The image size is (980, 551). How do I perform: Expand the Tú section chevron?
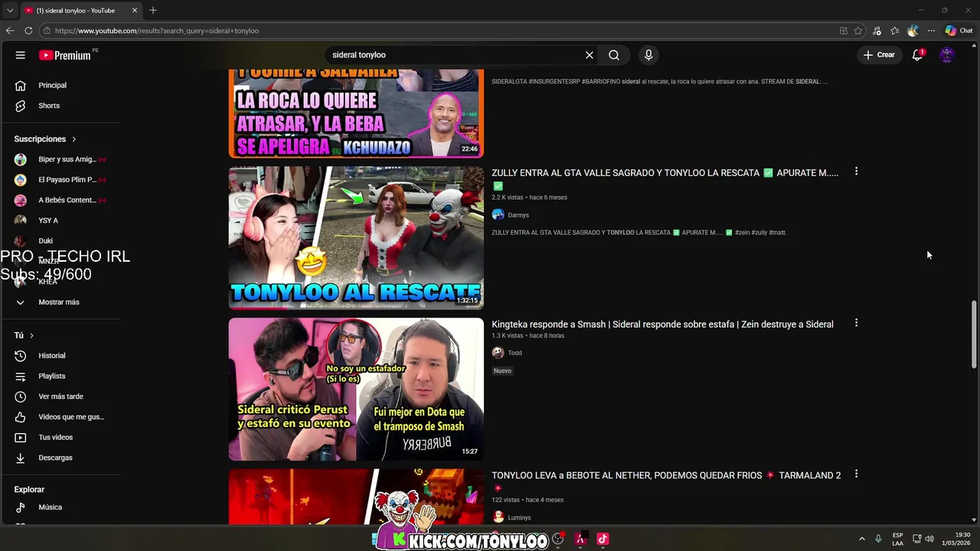[x=31, y=336]
